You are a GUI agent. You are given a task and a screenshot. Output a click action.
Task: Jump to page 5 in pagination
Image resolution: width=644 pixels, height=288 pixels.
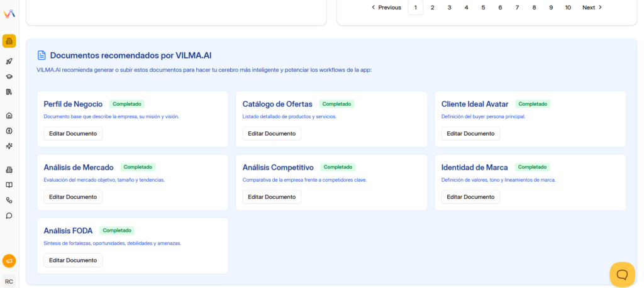pos(483,8)
